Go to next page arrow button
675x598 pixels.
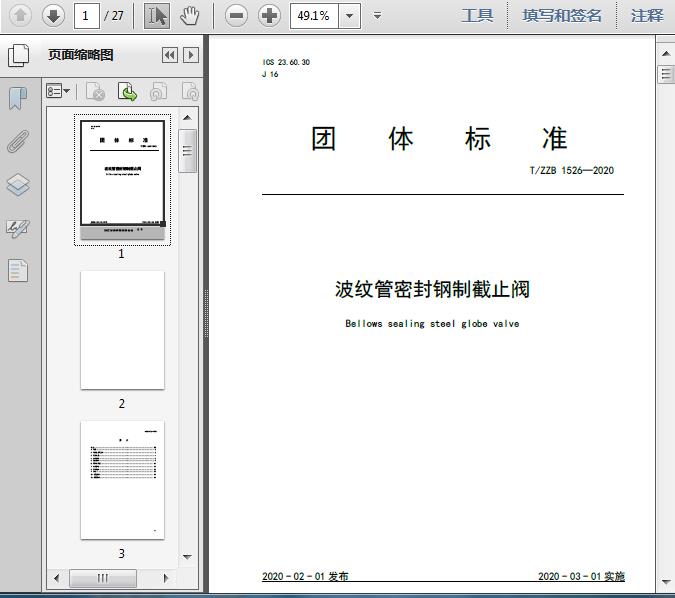point(53,15)
